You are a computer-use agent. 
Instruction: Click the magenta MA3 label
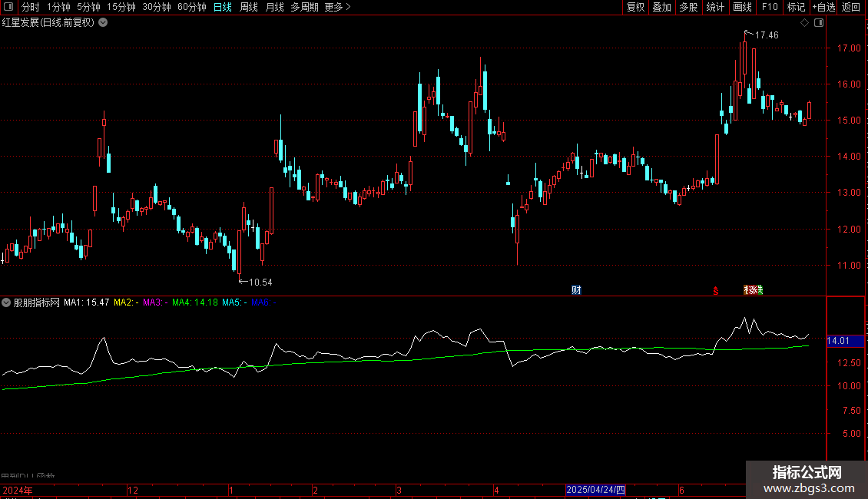[x=156, y=302]
